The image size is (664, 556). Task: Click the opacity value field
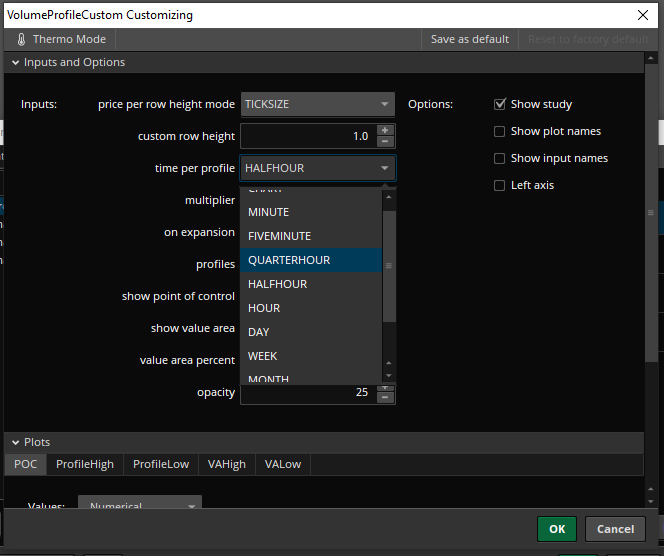coord(308,393)
